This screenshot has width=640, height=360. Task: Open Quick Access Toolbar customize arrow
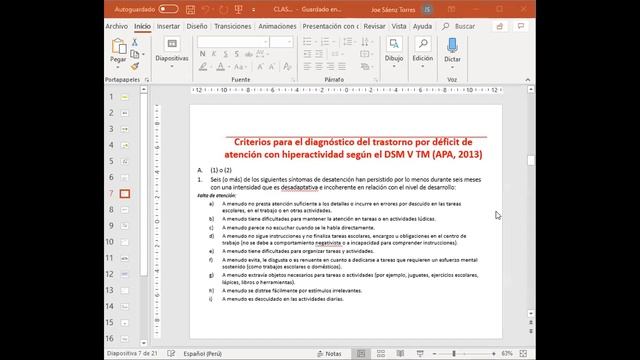(x=253, y=9)
